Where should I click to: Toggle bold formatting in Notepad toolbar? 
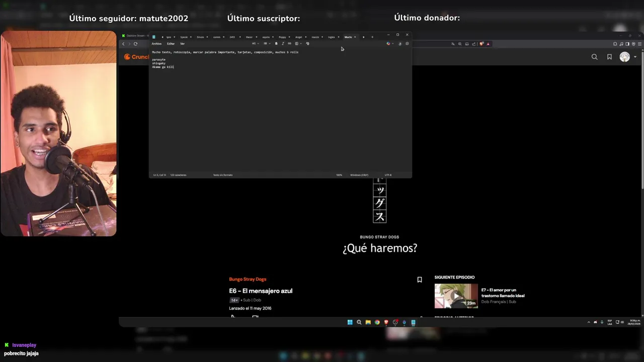276,44
